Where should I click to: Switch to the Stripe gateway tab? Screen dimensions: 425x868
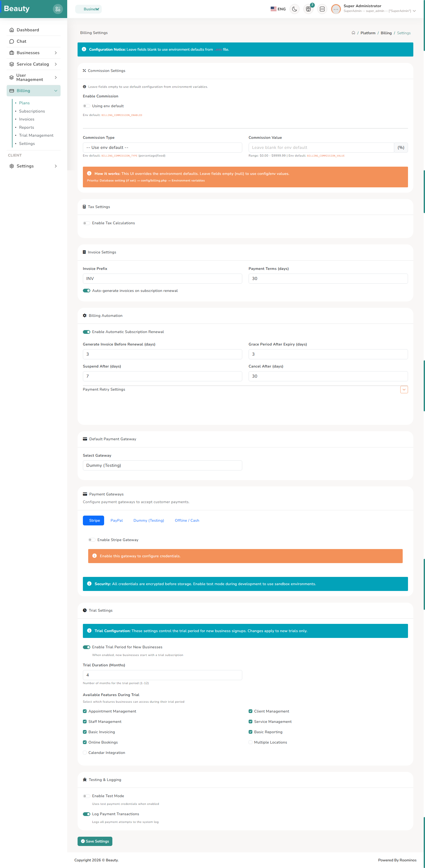(x=93, y=521)
